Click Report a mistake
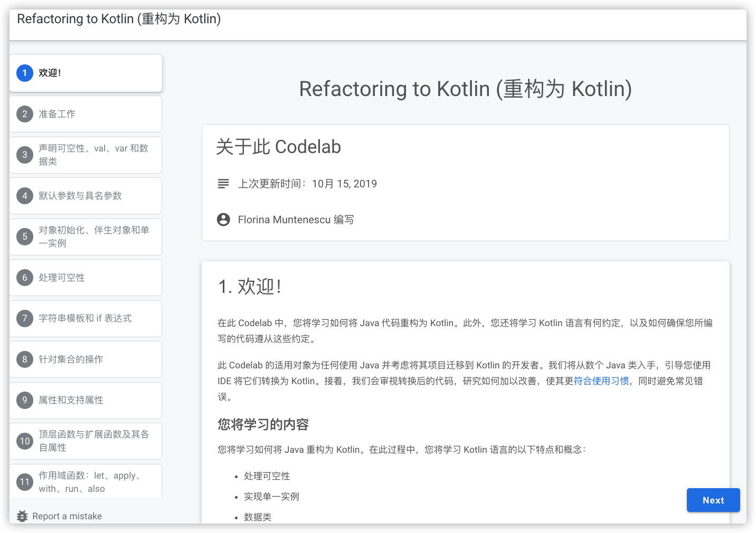Viewport: 756px width, 533px height. (67, 516)
